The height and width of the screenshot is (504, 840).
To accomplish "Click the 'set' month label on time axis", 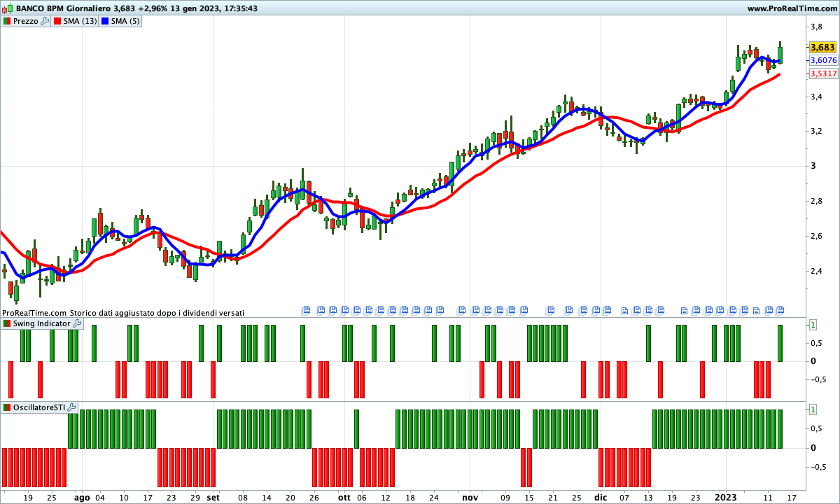I will (x=213, y=498).
